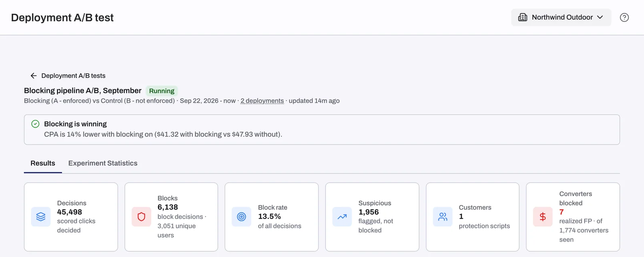Open the 2 deployments link

tap(262, 101)
